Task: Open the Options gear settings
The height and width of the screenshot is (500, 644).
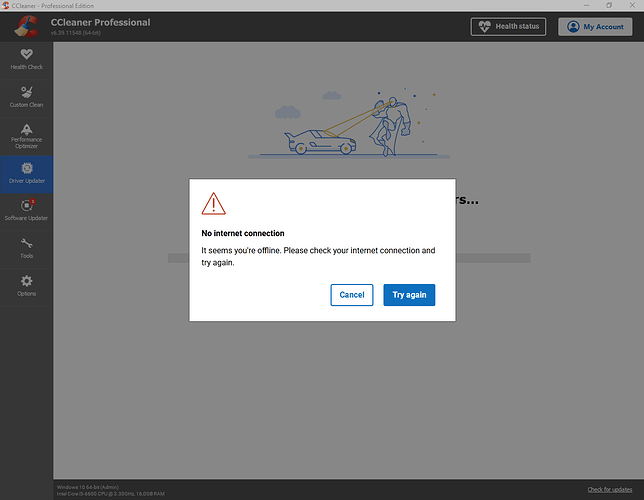Action: click(26, 285)
